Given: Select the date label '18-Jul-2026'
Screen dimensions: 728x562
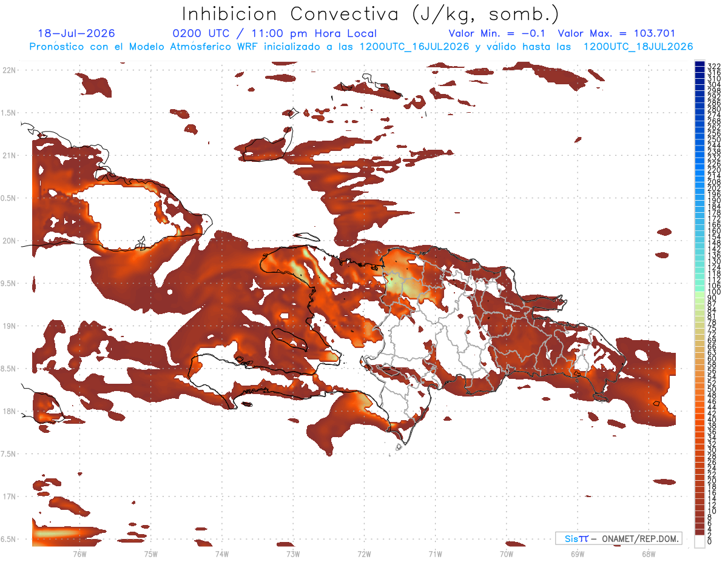Looking at the screenshot, I should point(76,34).
